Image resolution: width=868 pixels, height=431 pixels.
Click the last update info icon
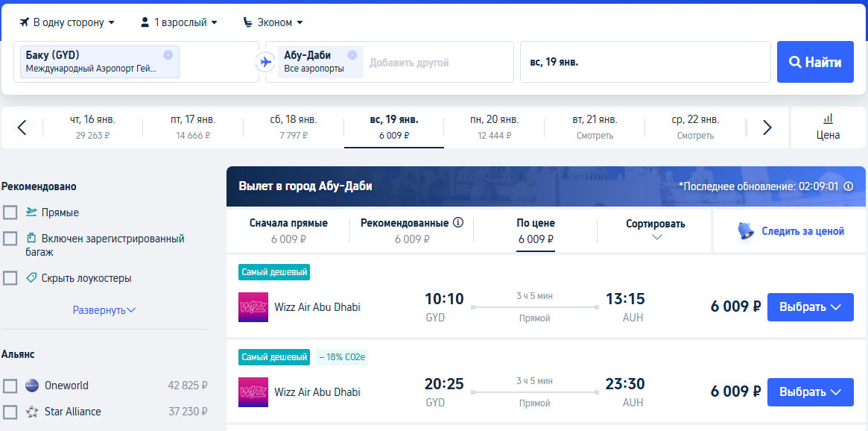[848, 186]
